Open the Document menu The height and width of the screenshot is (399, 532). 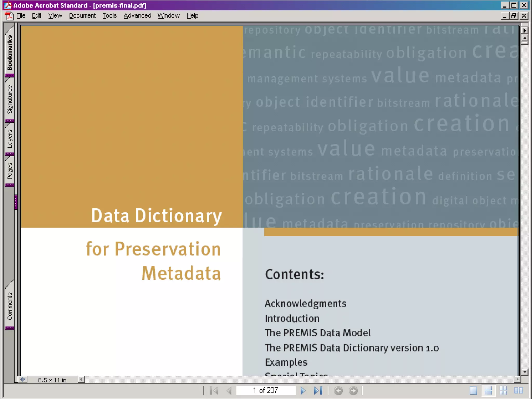pyautogui.click(x=82, y=16)
